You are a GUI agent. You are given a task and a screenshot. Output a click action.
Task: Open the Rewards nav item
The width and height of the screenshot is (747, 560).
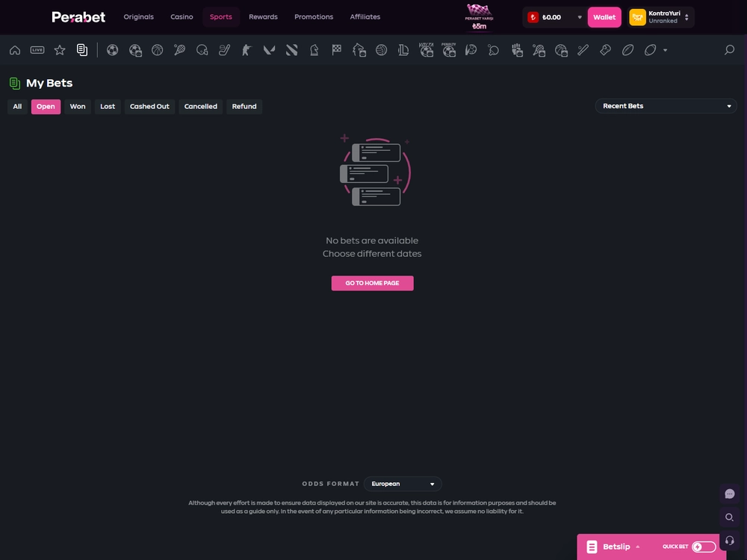(263, 16)
